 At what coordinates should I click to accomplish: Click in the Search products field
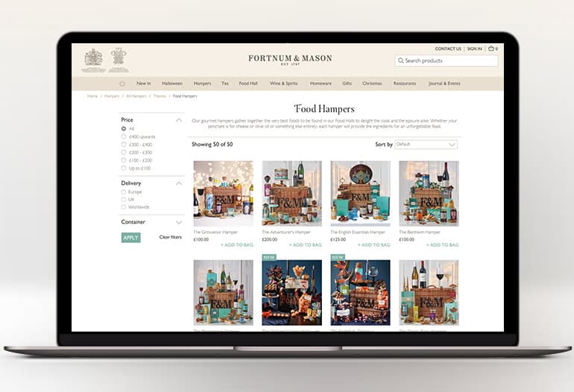(447, 61)
